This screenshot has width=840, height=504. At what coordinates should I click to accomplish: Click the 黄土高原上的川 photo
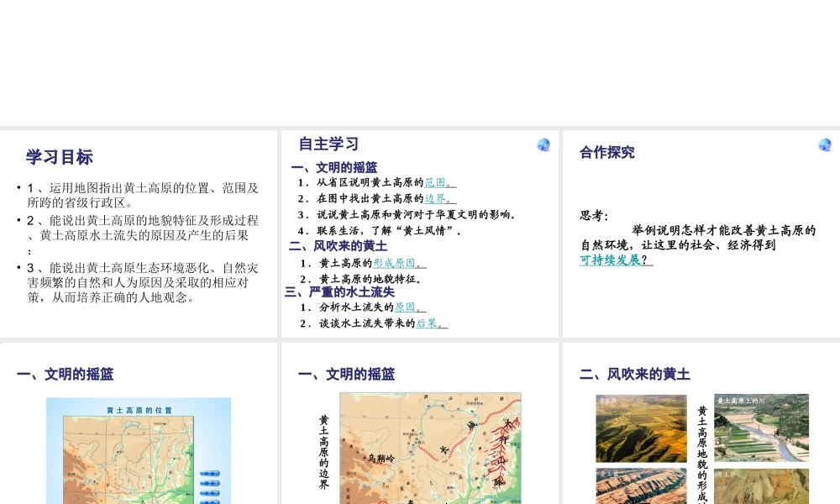[x=761, y=428]
